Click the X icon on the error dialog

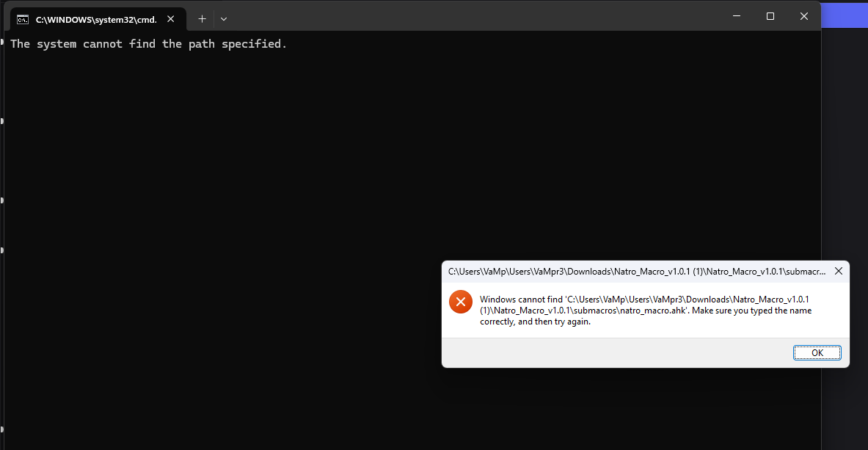pos(838,271)
